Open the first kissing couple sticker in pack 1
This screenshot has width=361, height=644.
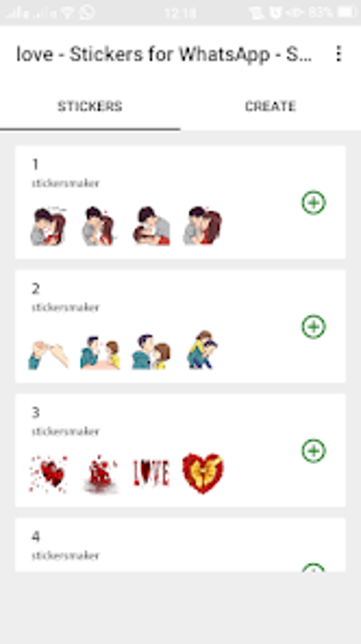48,226
